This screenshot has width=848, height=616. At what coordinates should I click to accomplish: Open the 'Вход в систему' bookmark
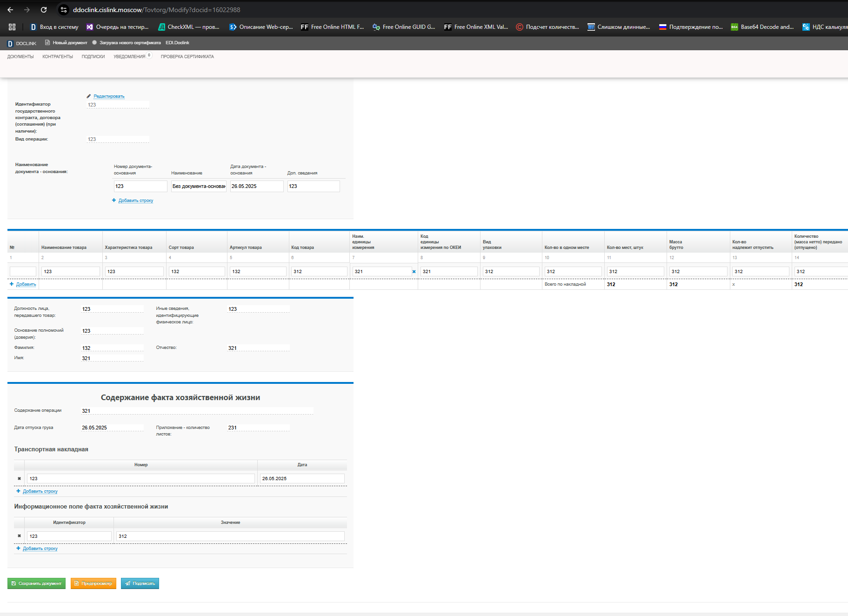[x=54, y=27]
